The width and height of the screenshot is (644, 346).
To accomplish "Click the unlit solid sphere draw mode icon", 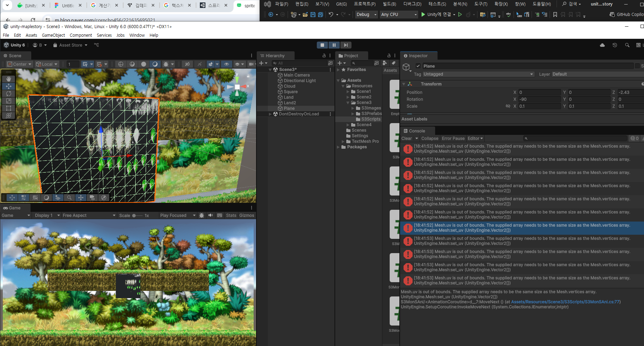I will click(x=143, y=64).
